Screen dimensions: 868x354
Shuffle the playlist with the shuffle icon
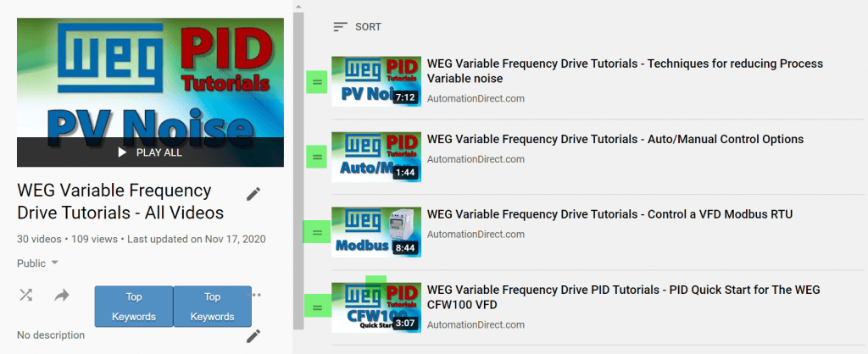coord(26,295)
